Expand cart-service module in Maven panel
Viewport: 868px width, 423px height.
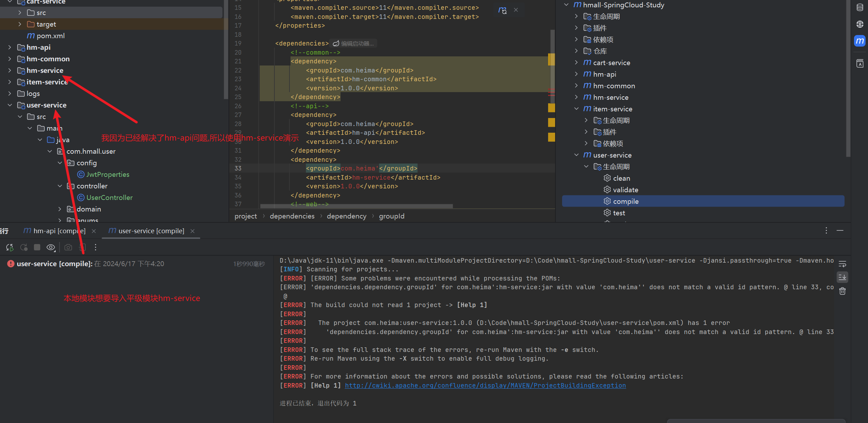point(576,63)
